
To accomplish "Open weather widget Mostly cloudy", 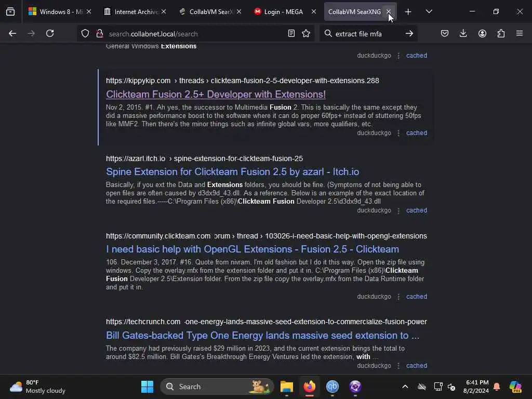I will tap(37, 387).
